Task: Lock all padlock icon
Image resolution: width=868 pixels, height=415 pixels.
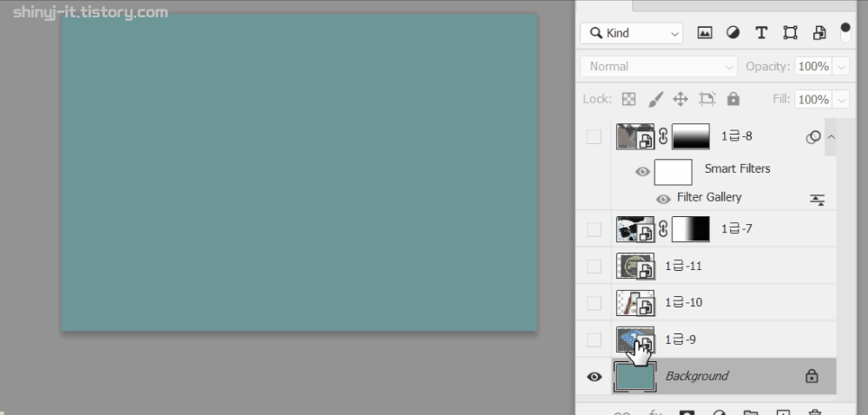Action: tap(733, 99)
